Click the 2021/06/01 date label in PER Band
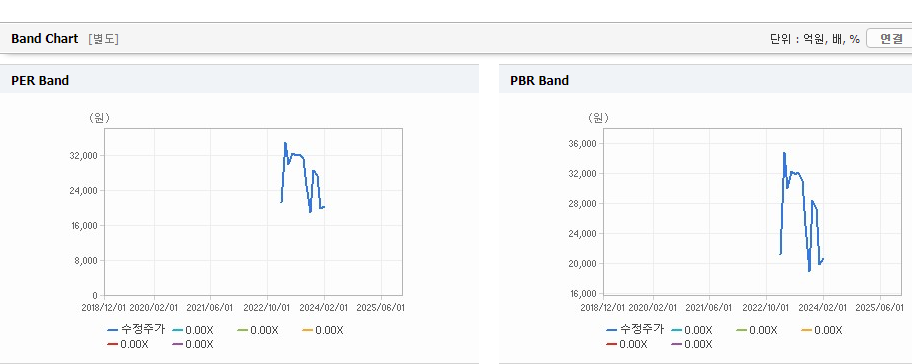 (x=211, y=307)
